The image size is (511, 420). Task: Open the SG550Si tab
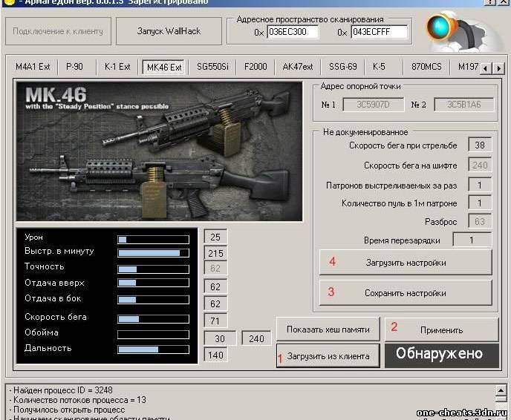point(212,67)
